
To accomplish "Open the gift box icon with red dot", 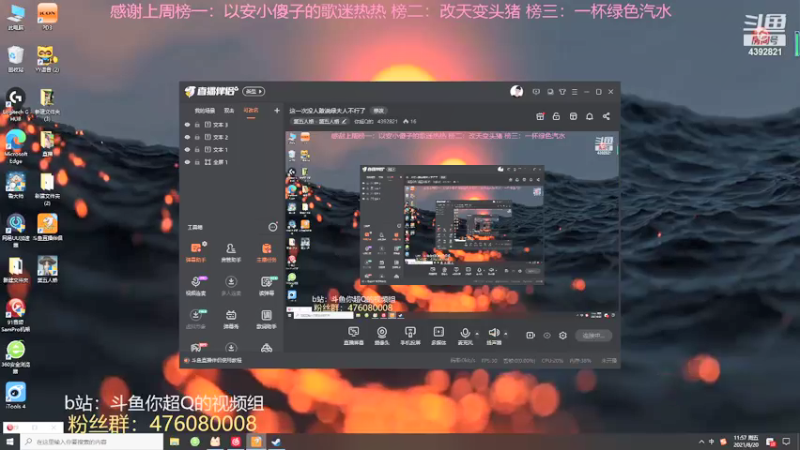I will coord(540,116).
